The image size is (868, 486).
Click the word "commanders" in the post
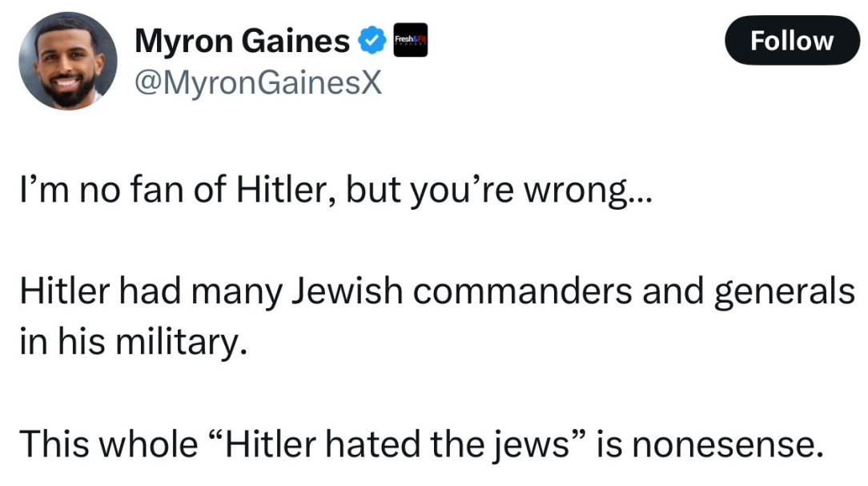pyautogui.click(x=522, y=291)
